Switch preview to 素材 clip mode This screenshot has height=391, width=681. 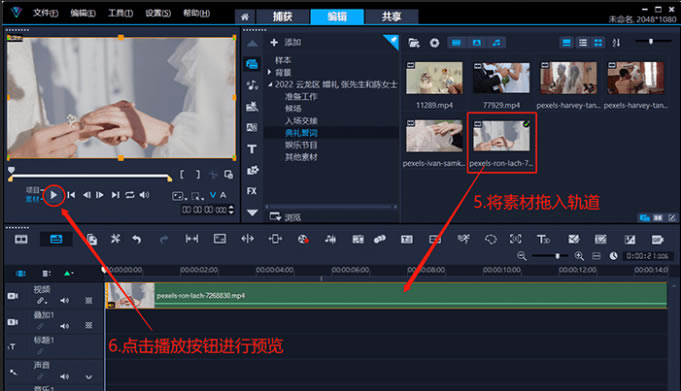point(33,199)
